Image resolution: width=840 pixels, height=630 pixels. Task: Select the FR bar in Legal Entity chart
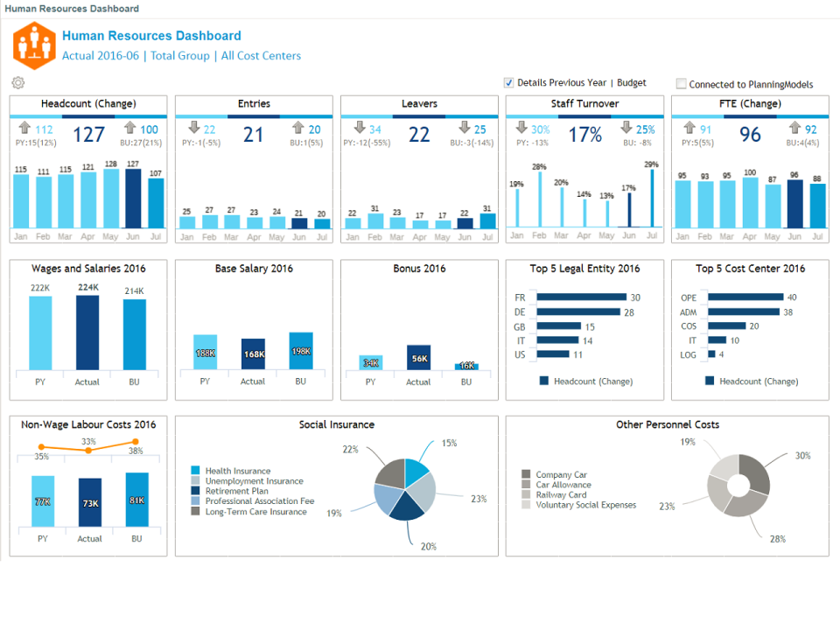coord(581,297)
